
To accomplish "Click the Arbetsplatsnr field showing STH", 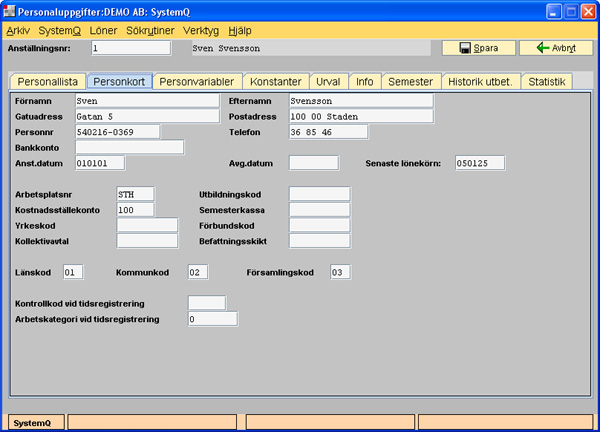I will pyautogui.click(x=134, y=194).
